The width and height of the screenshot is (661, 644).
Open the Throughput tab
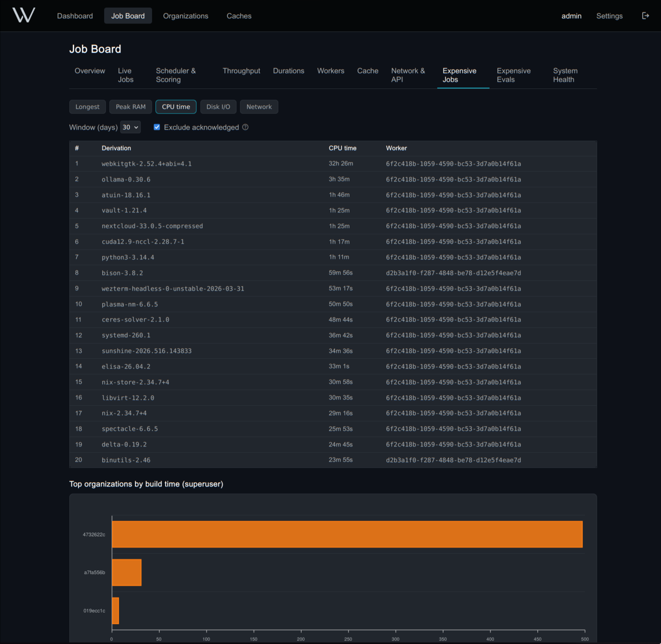241,71
